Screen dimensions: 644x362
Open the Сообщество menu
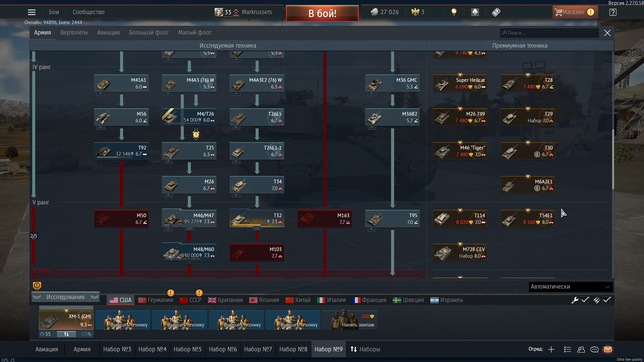tap(89, 12)
